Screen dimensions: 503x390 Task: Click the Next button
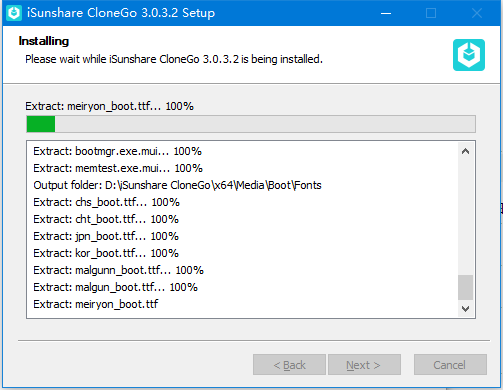coord(364,365)
